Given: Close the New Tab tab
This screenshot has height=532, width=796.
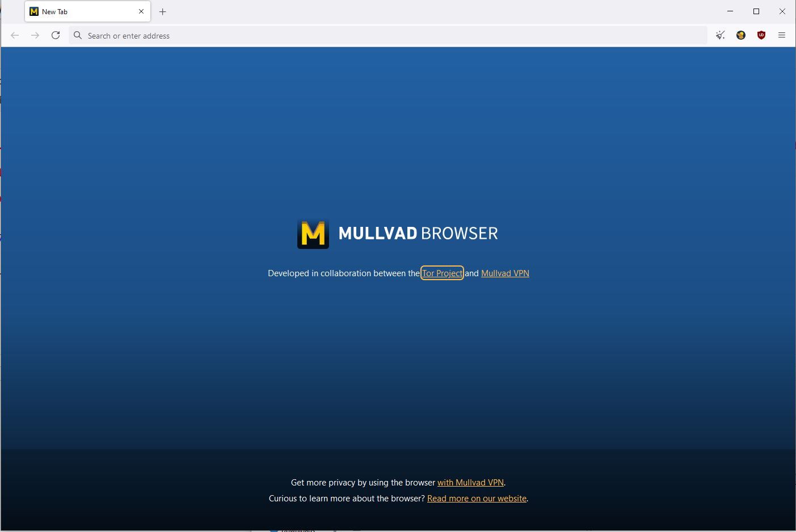Looking at the screenshot, I should click(x=141, y=11).
